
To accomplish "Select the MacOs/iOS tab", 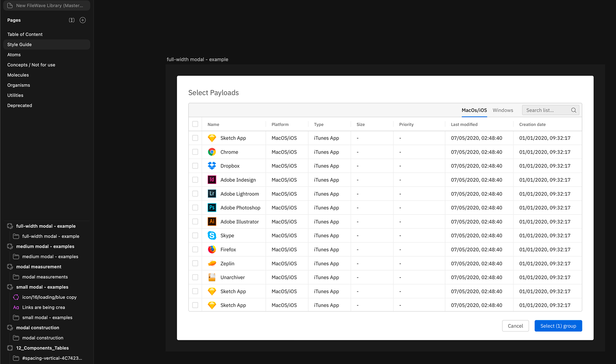I will click(x=474, y=110).
